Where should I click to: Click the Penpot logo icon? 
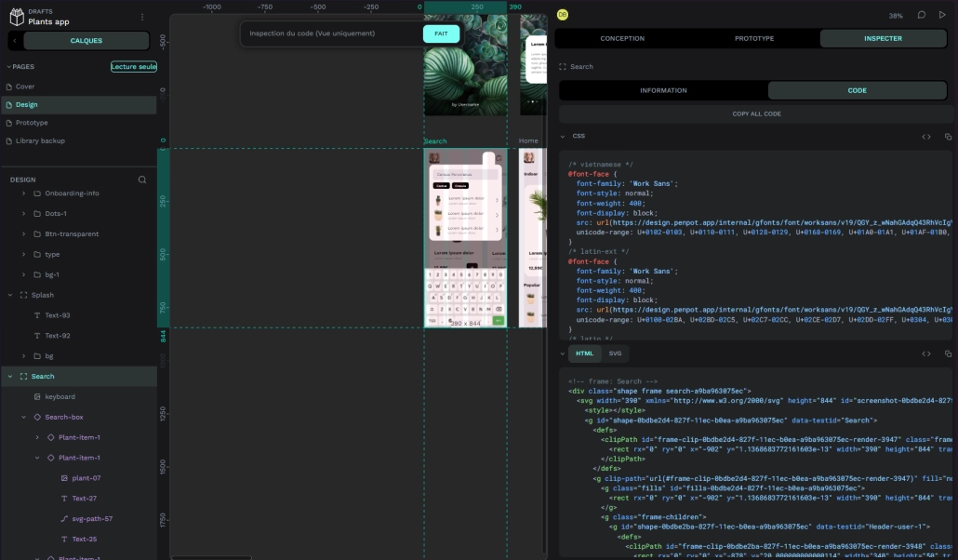(17, 17)
